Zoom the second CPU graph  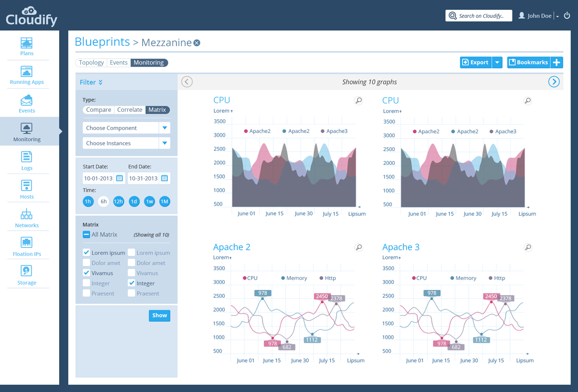point(528,101)
